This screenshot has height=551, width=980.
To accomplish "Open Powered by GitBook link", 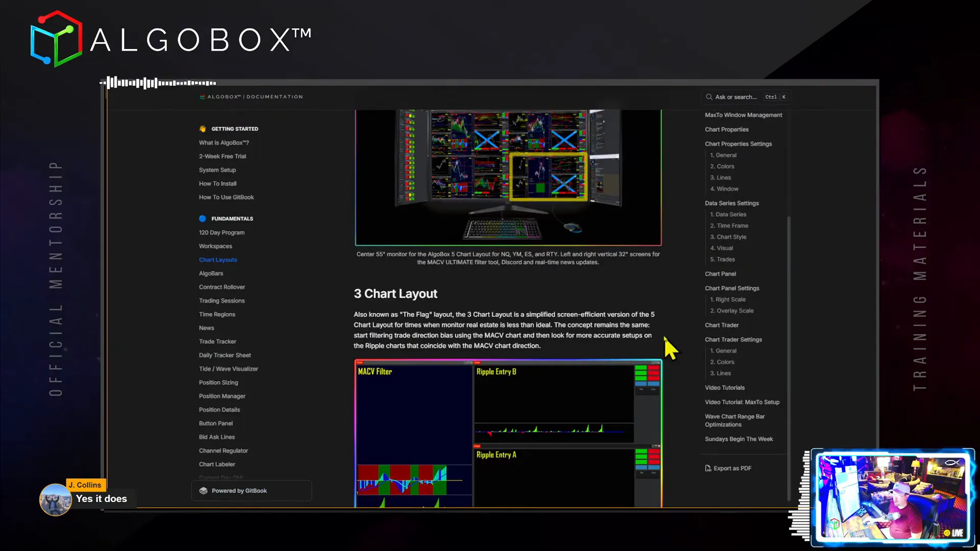I will point(251,491).
